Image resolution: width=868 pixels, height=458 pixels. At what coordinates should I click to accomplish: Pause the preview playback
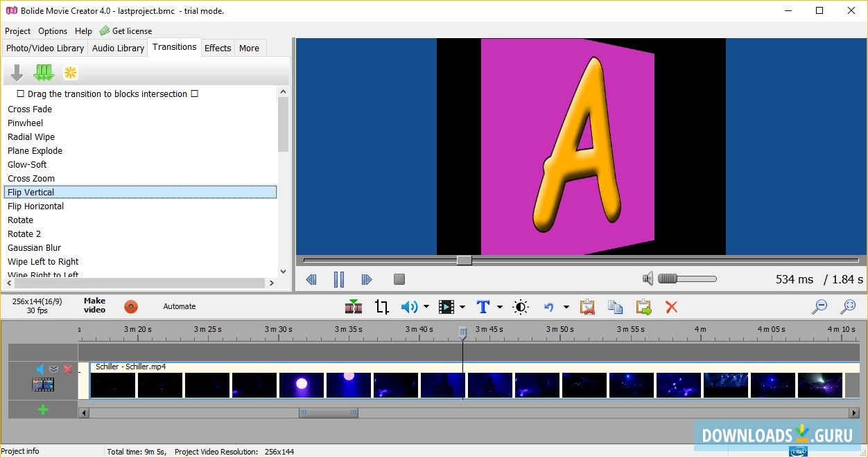pyautogui.click(x=339, y=279)
